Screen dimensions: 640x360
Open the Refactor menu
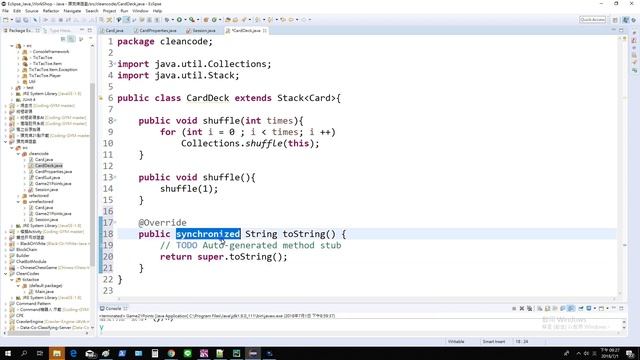click(51, 11)
